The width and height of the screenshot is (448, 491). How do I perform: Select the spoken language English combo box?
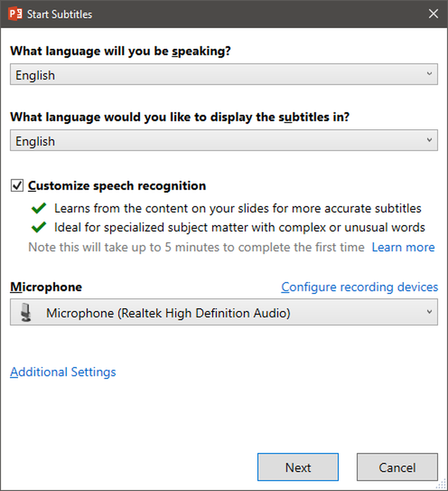(224, 74)
